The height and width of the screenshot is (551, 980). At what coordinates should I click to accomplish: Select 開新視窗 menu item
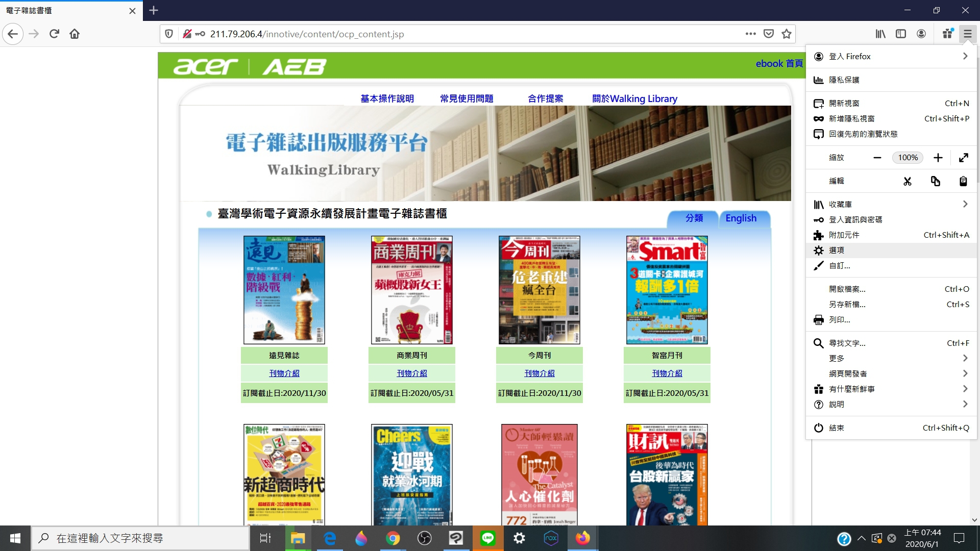tap(891, 104)
